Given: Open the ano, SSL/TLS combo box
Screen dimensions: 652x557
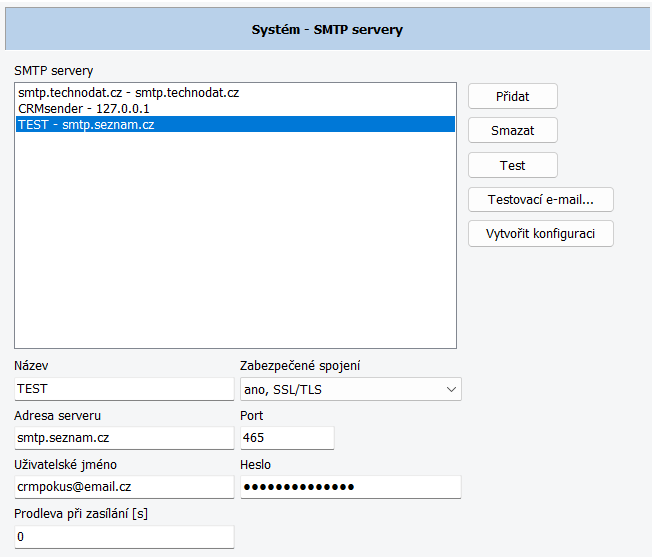Looking at the screenshot, I should tap(351, 389).
